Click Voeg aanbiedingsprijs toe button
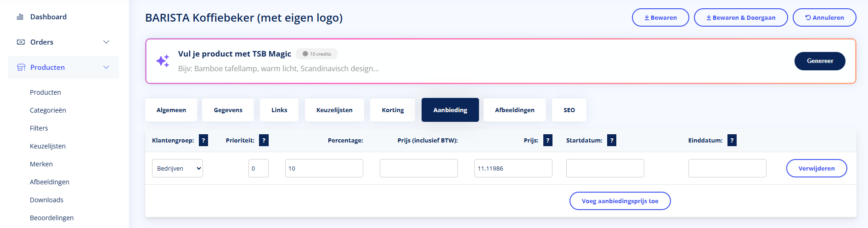The height and width of the screenshot is (228, 868). pos(620,201)
